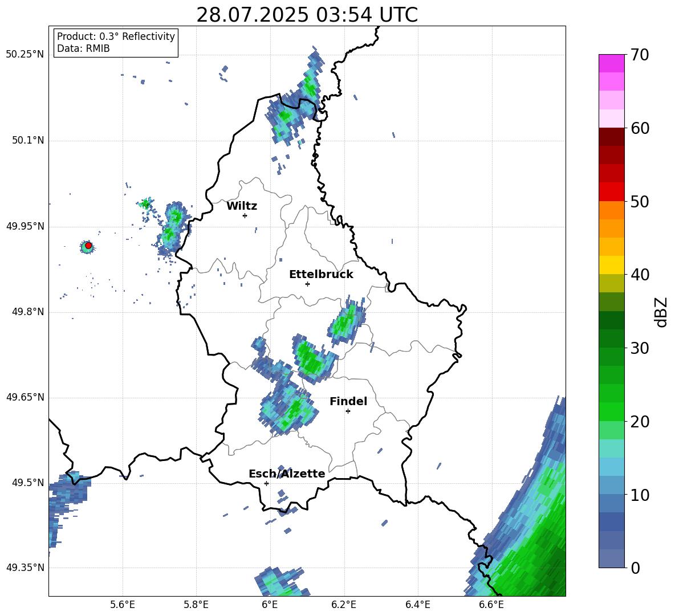Pick the light blue swatch just above 10 dBZ
Screen dimensions: 675x616
tap(611, 486)
